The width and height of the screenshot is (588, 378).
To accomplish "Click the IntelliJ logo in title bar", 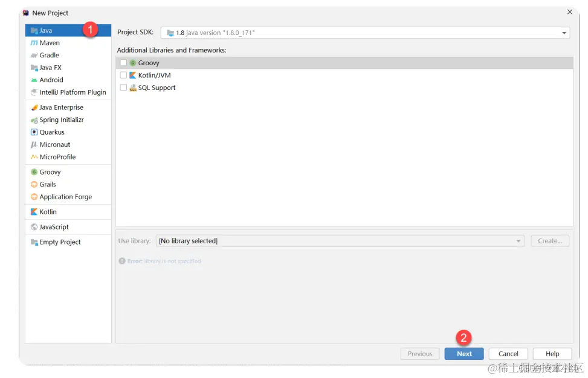I will [x=26, y=13].
